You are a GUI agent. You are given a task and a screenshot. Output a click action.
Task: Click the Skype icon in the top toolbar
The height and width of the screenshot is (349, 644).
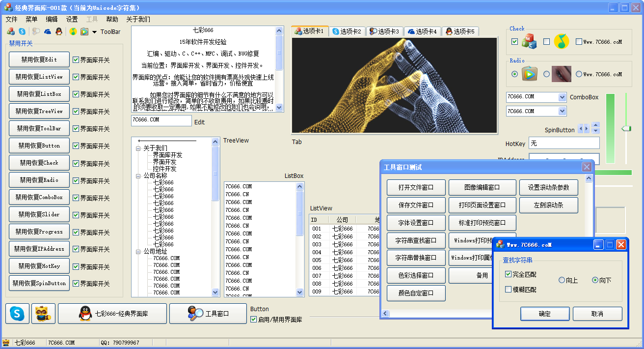pos(22,31)
